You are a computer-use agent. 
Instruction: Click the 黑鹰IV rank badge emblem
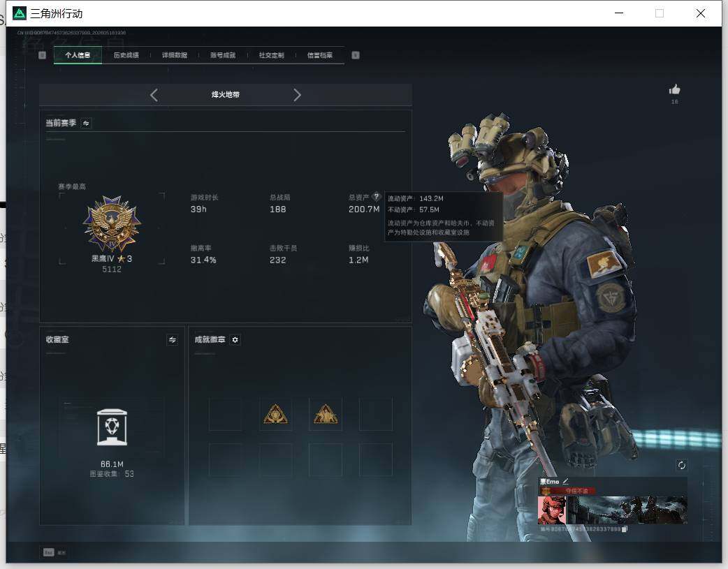pos(112,224)
